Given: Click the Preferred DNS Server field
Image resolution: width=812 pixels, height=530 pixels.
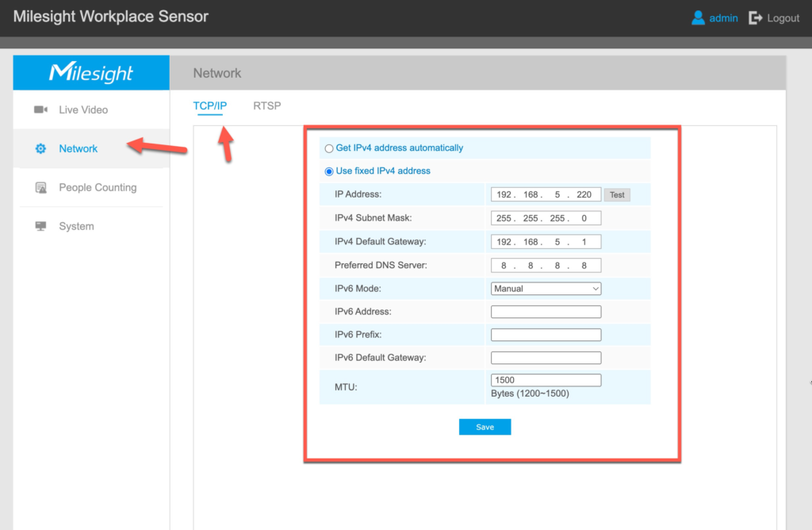Looking at the screenshot, I should click(x=546, y=265).
